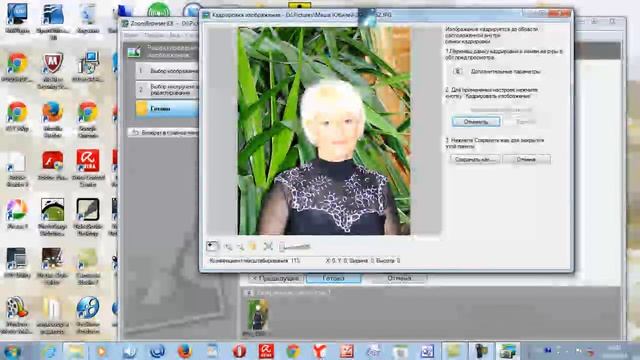Open Opera from the taskbar
Image resolution: width=640 pixels, height=360 pixels.
239,351
